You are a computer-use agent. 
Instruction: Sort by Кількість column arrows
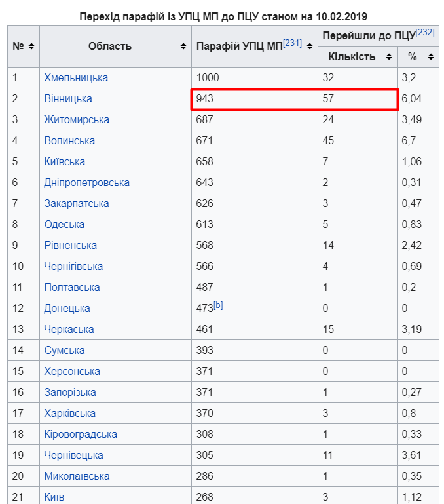388,57
